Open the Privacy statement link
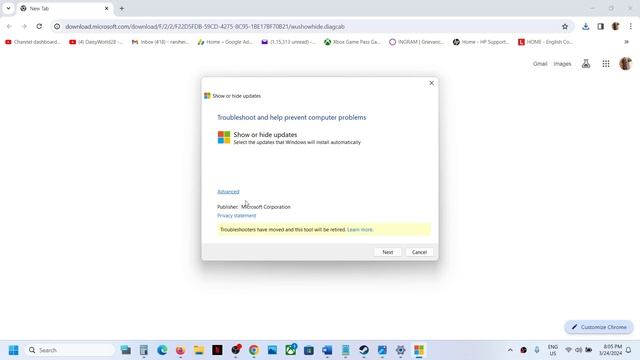 pyautogui.click(x=236, y=216)
